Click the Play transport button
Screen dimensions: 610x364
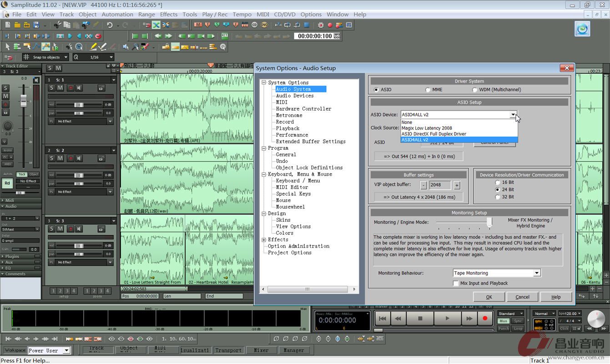click(x=447, y=318)
